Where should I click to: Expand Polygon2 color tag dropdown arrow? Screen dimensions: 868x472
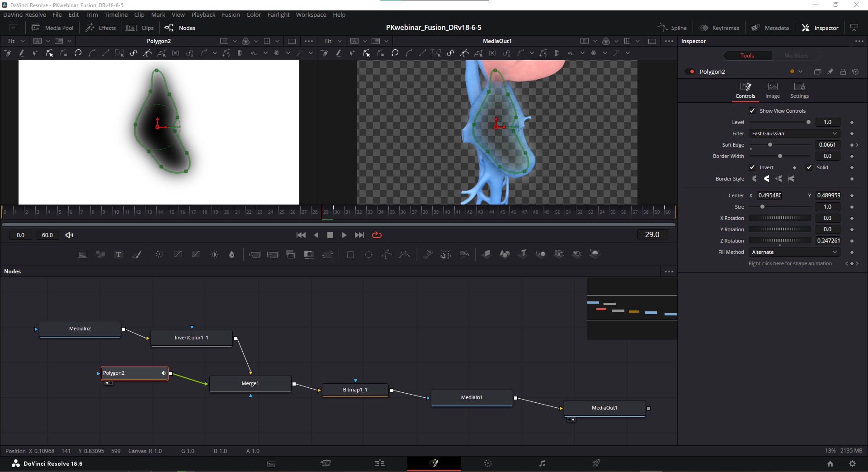tap(801, 72)
